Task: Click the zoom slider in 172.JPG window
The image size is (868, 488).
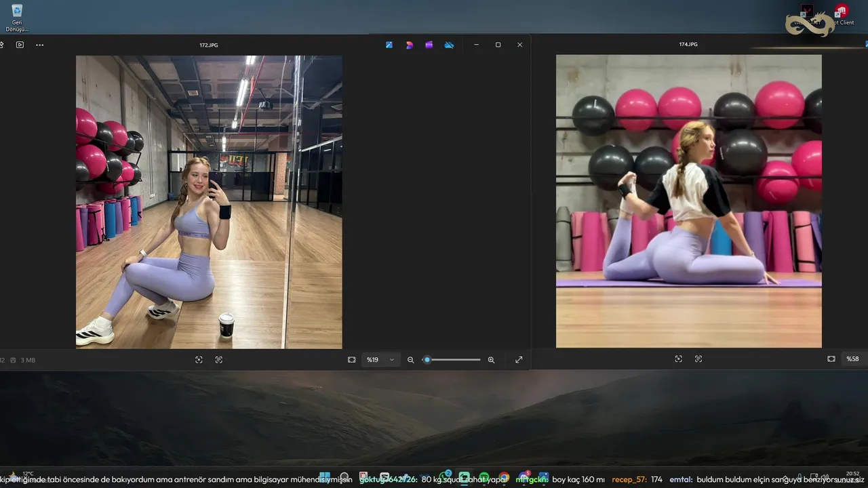Action: point(451,360)
